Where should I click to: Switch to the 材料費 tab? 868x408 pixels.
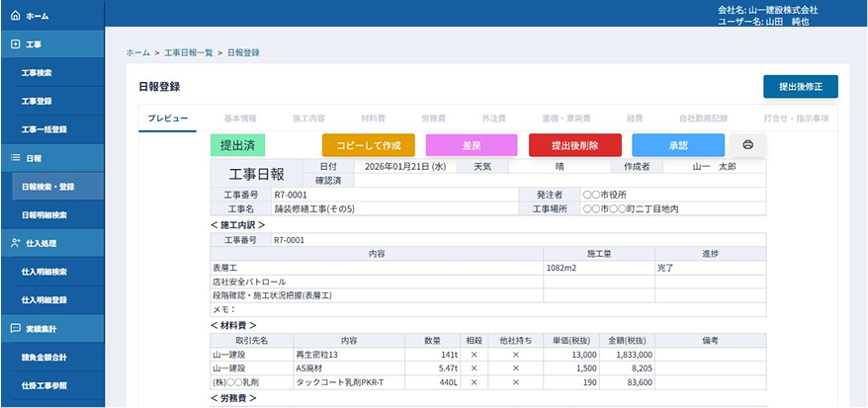[373, 119]
